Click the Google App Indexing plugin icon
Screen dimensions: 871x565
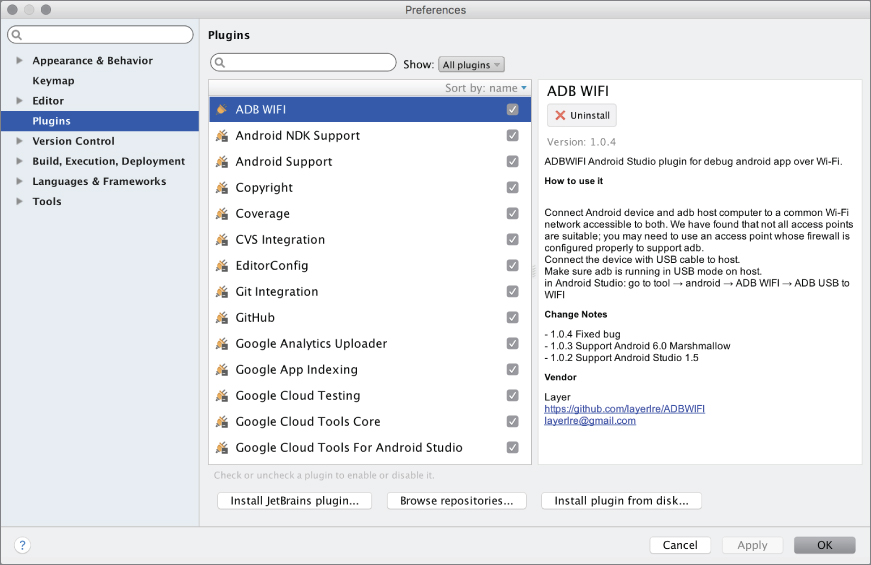tap(222, 369)
